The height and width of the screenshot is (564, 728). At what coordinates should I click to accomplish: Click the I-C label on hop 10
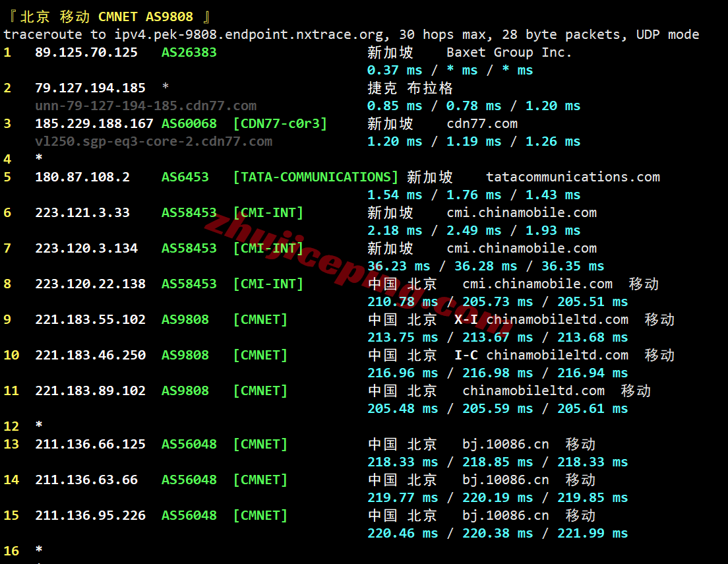[x=466, y=355]
